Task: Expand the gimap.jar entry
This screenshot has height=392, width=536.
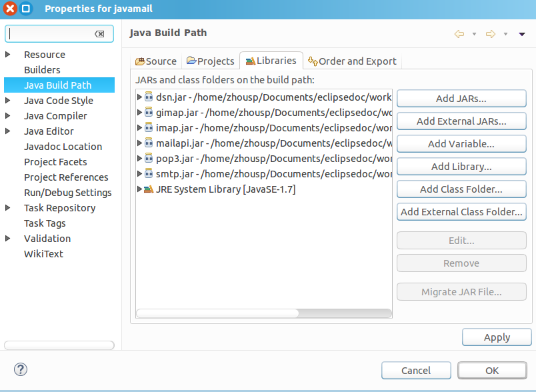Action: tap(139, 112)
